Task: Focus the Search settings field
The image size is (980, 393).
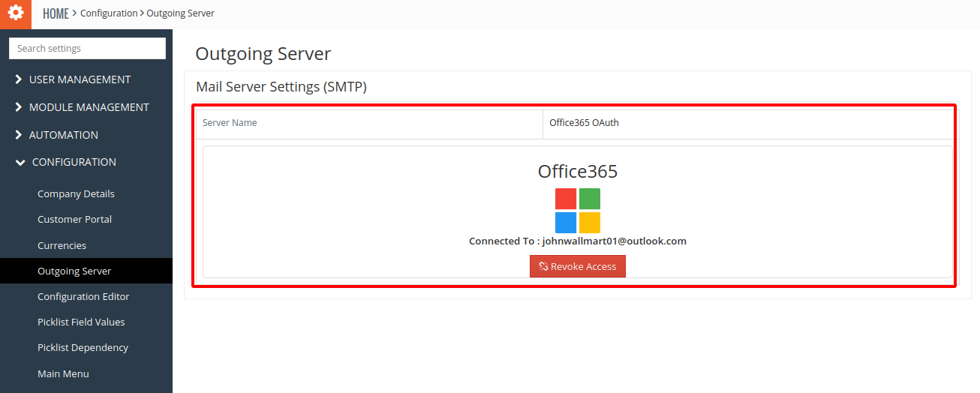Action: click(x=87, y=49)
